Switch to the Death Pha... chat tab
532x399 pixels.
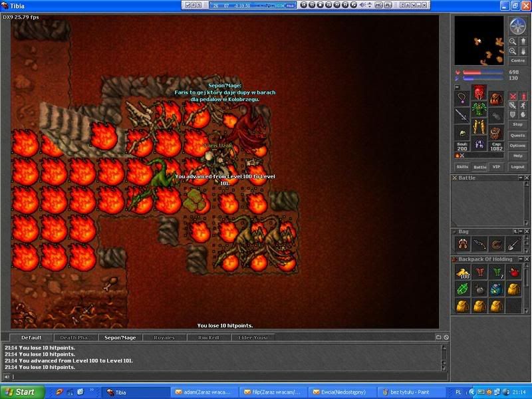(76, 338)
